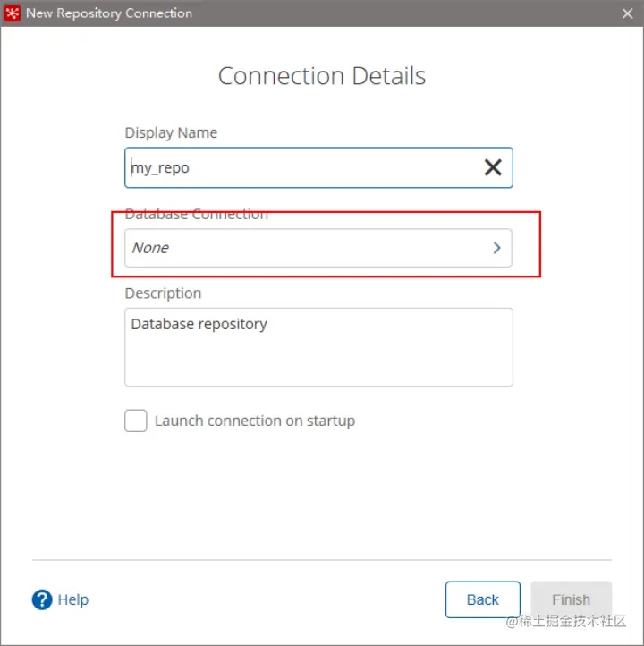Click inside the Description text area

tap(318, 358)
